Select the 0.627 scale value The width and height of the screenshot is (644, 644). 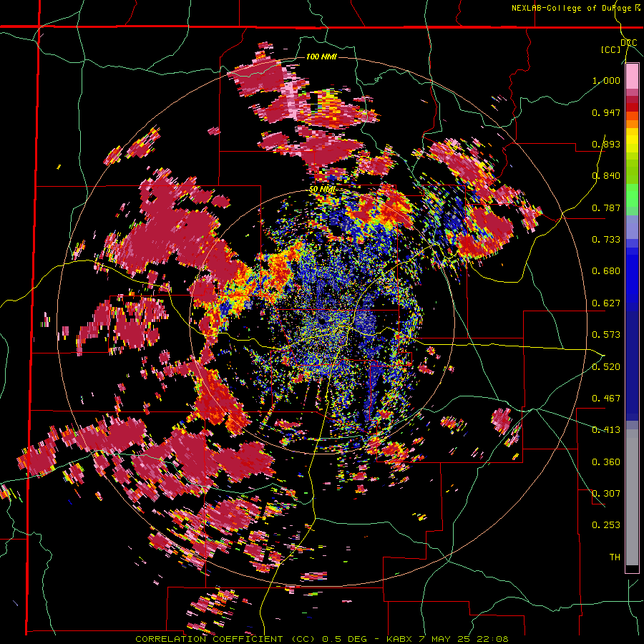pos(606,303)
